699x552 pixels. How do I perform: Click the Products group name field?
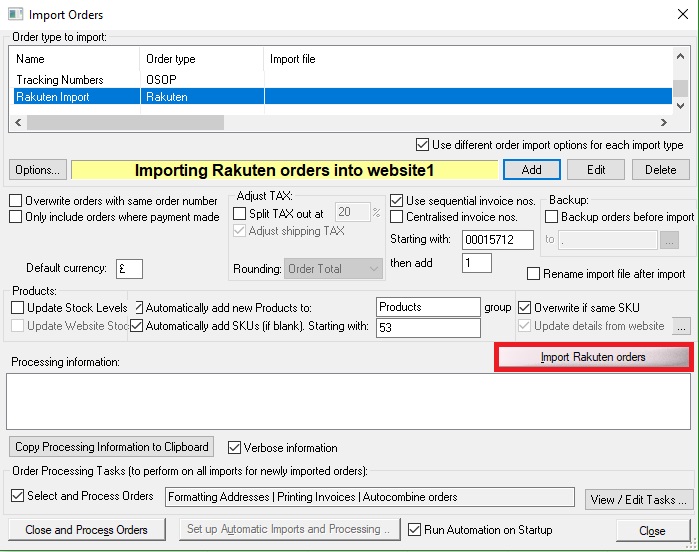point(428,307)
